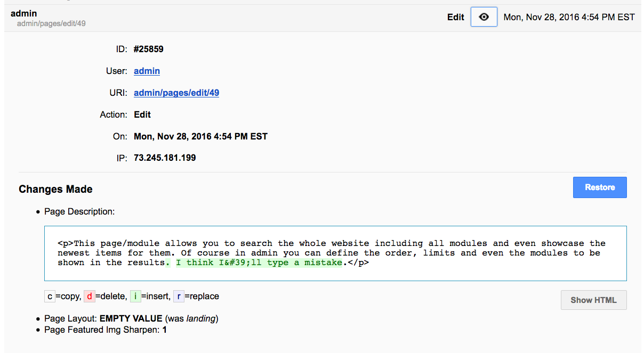Viewport: 644px width, 353px height.
Task: Click the Page Layout EMPTY VALUE text
Action: (x=131, y=318)
